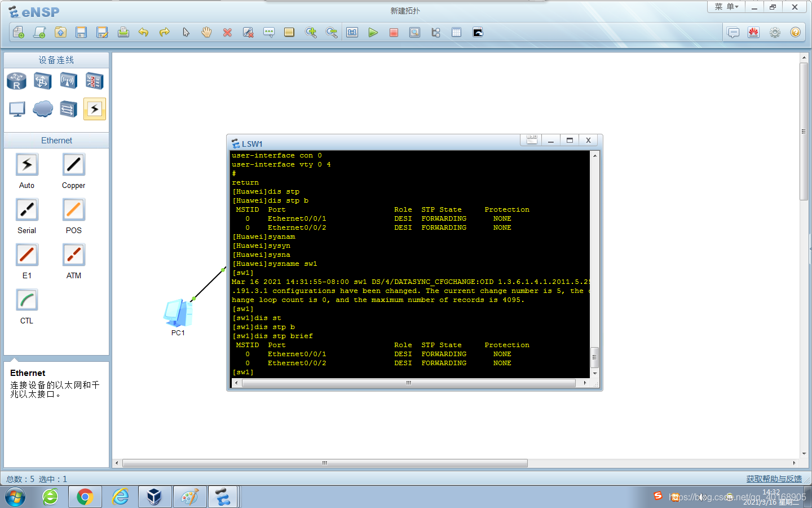812x508 pixels.
Task: Click the LSW1 terminal scroll-up arrow
Action: pos(594,155)
